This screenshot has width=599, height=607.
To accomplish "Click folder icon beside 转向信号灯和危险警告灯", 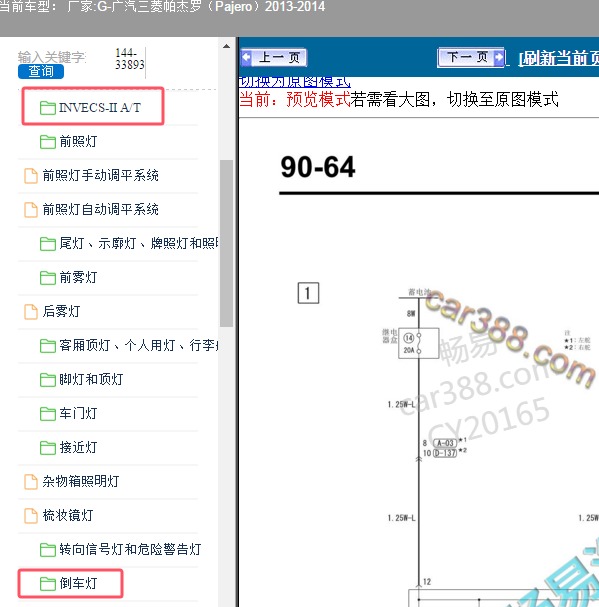I will tap(48, 550).
